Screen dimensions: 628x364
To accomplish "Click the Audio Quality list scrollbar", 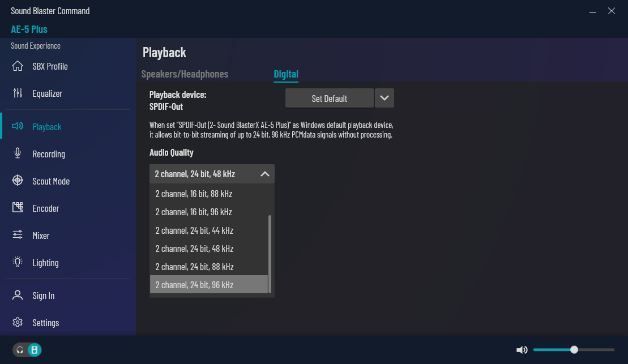I will [270, 254].
